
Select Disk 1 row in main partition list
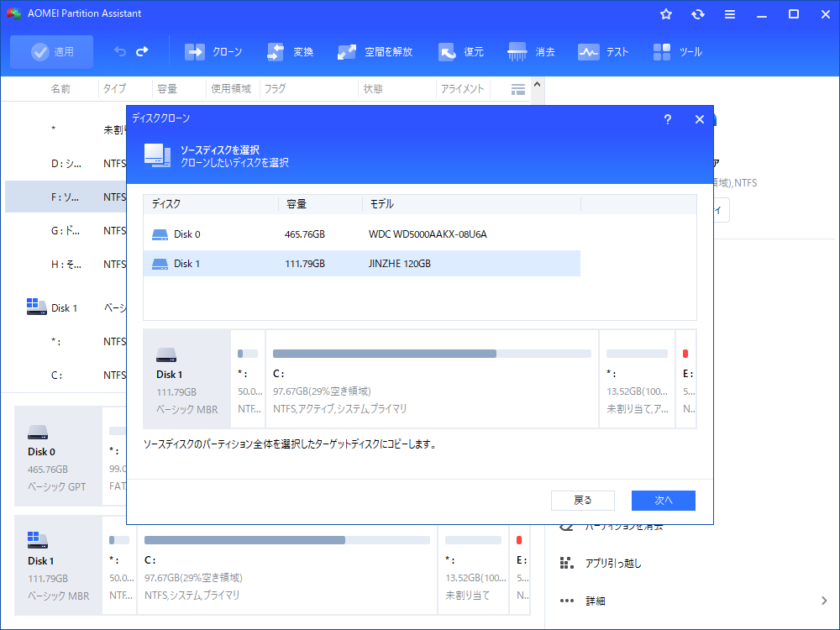click(x=66, y=308)
